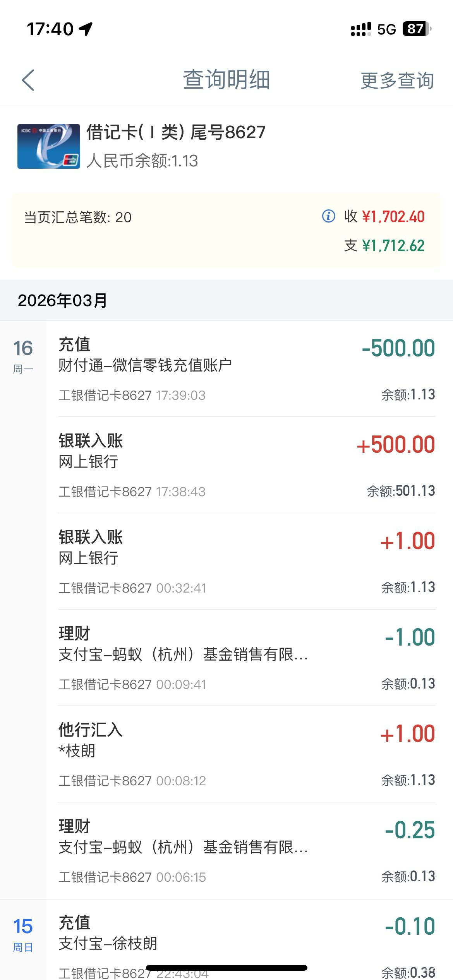Tap the home indicator bar

click(226, 968)
